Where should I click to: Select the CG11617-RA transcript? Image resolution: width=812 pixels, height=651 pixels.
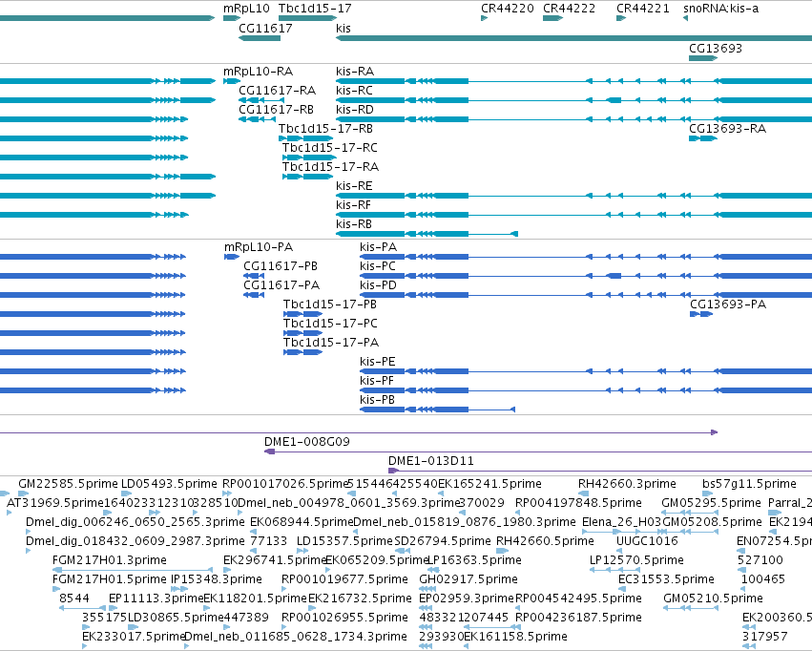(x=261, y=100)
